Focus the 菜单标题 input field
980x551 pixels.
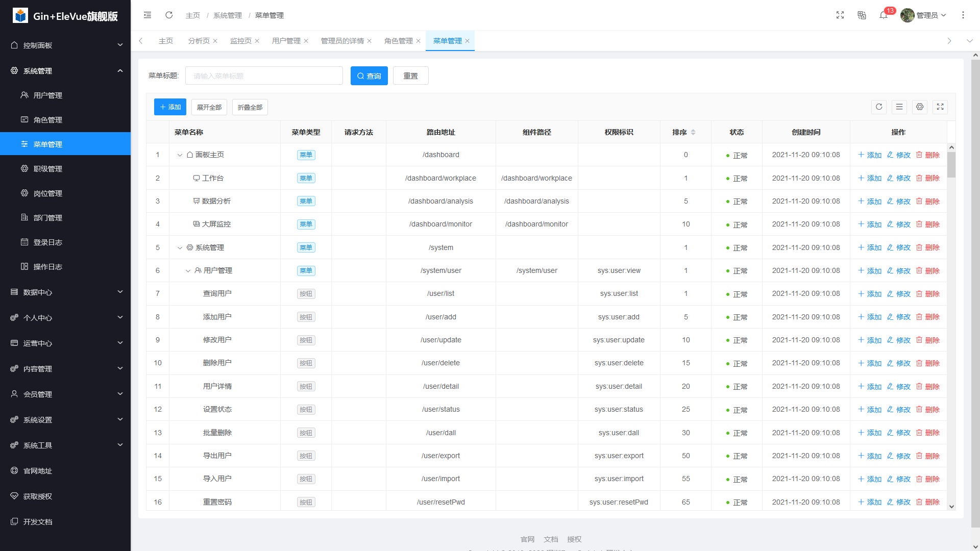pyautogui.click(x=264, y=76)
